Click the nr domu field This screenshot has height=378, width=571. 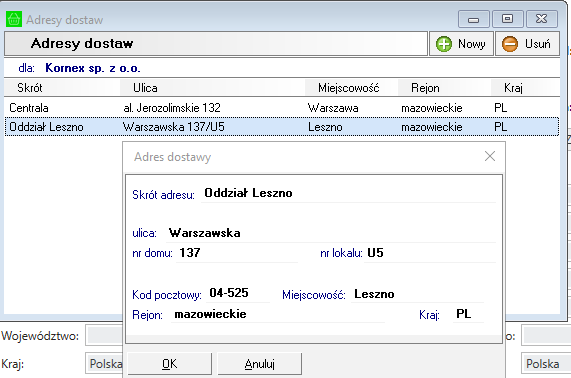(x=237, y=253)
